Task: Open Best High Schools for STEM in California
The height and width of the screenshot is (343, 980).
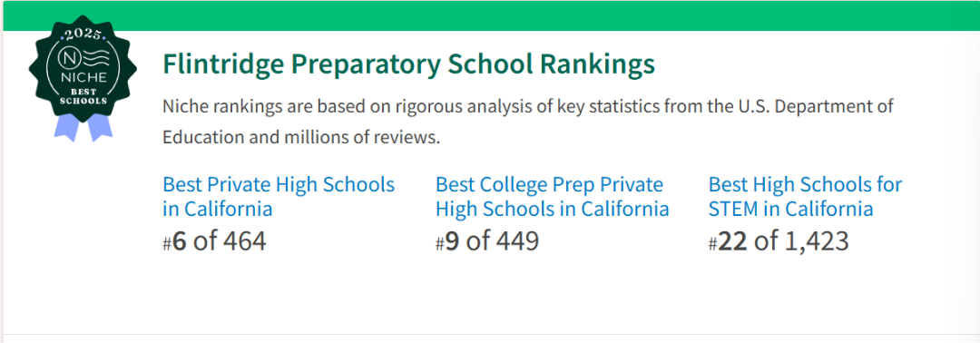Action: 805,196
